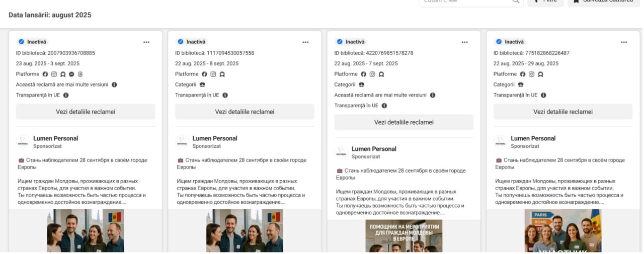Screen dimensions: 644x254
Task: Open Paris Rome signpost ad image
Action: coord(563,230)
